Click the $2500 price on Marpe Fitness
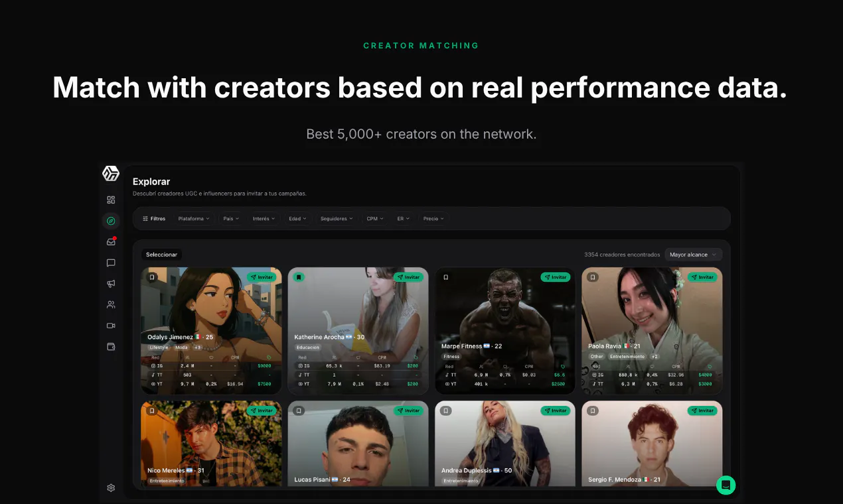The width and height of the screenshot is (843, 504). click(558, 384)
